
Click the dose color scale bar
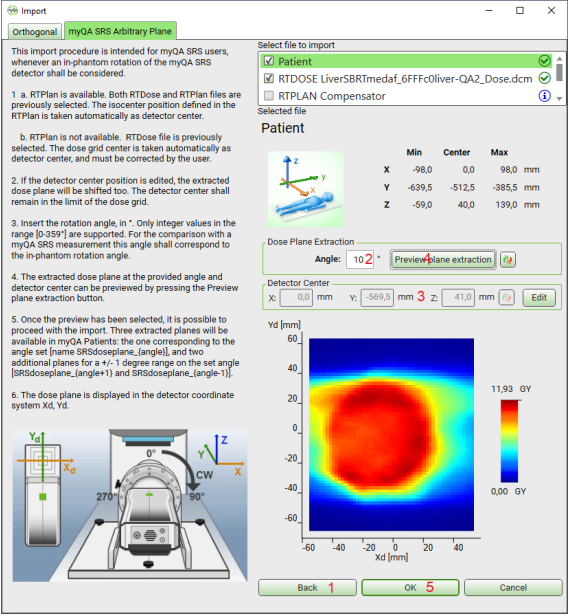(x=509, y=441)
